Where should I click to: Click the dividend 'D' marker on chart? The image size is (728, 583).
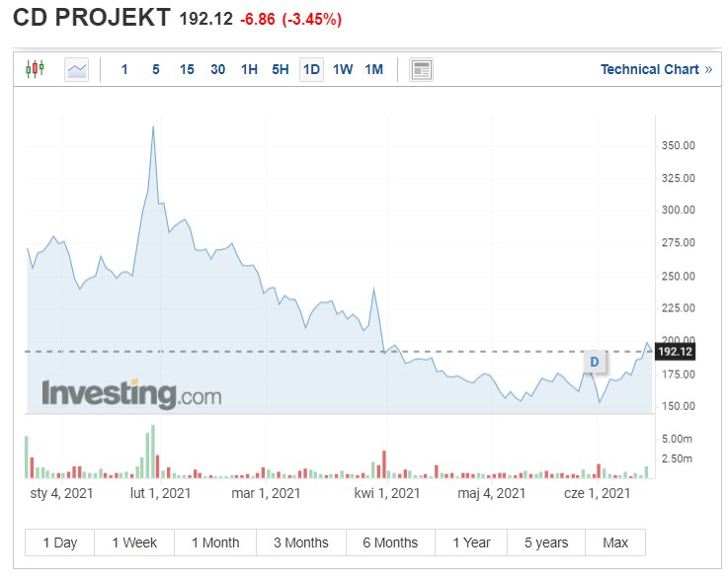pyautogui.click(x=595, y=362)
